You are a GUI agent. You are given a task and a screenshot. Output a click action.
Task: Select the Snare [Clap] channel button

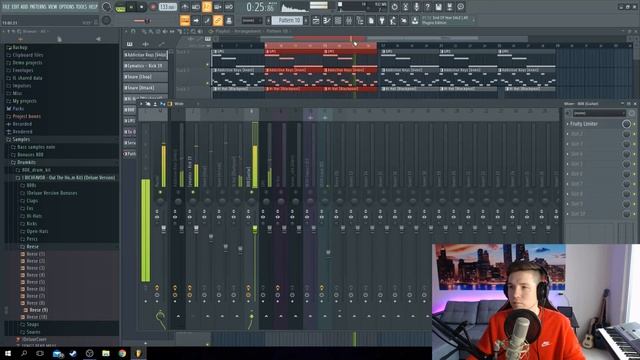146,77
